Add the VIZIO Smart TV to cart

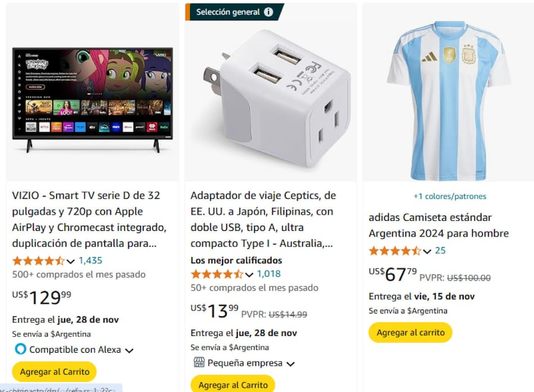(x=55, y=372)
